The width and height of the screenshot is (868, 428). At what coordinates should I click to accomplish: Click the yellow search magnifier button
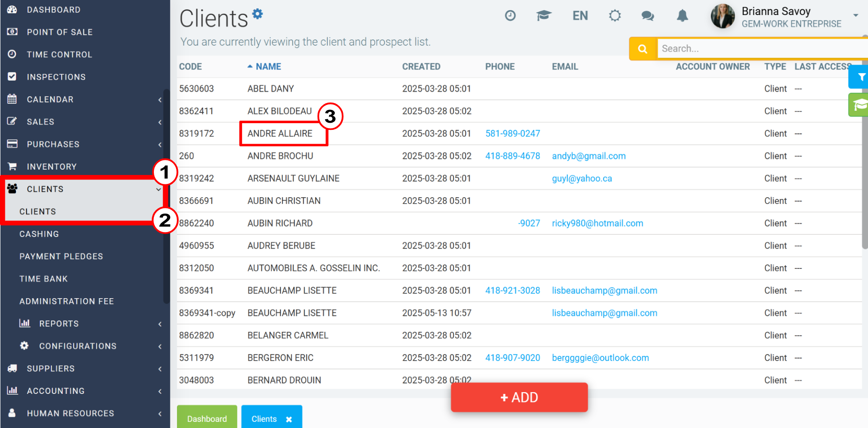(642, 49)
